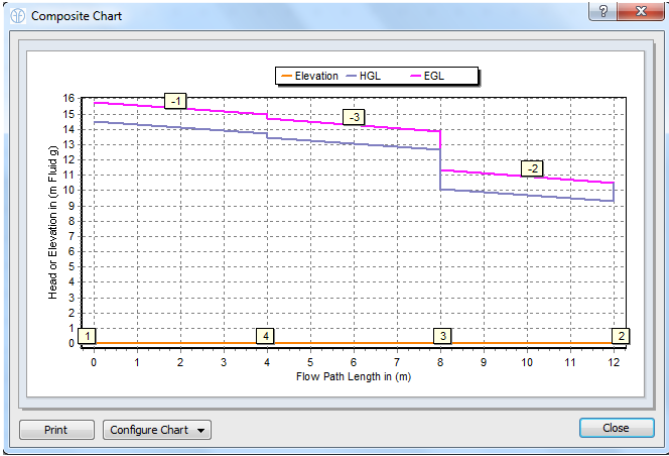Click the pipe label -2 on chart
The height and width of the screenshot is (456, 669).
click(x=532, y=168)
